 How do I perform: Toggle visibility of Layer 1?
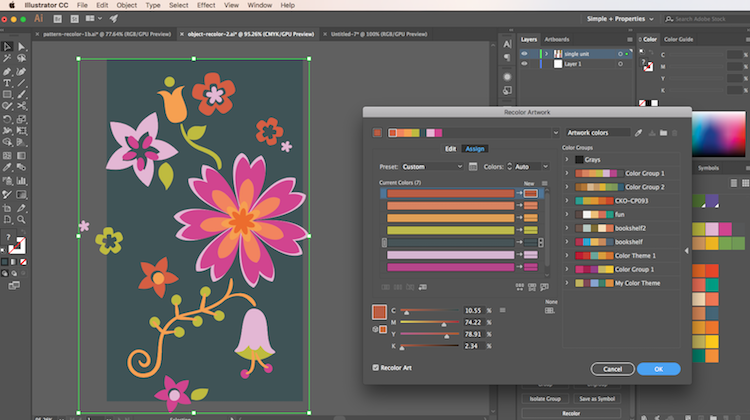[525, 63]
